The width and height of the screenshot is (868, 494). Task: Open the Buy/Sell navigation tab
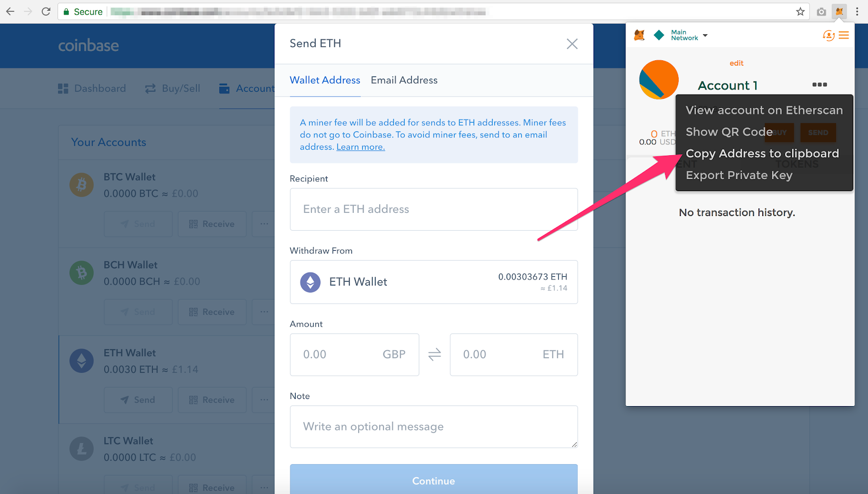[173, 88]
